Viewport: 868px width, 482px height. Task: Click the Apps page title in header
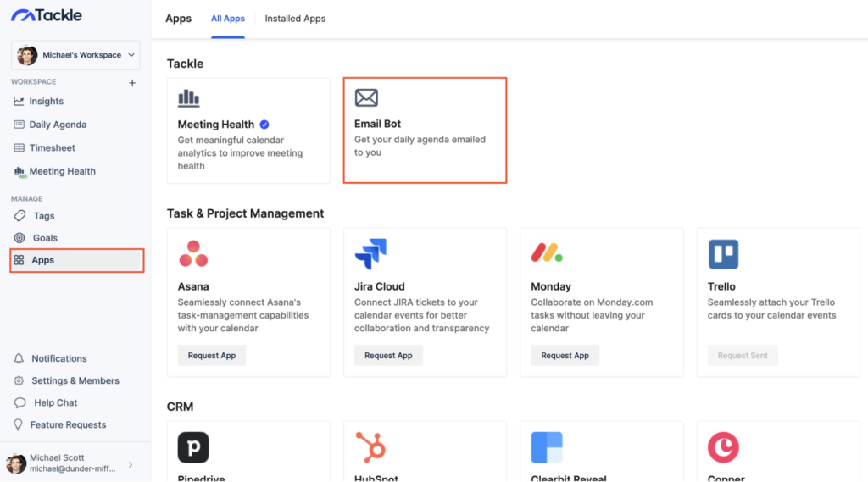pos(178,19)
